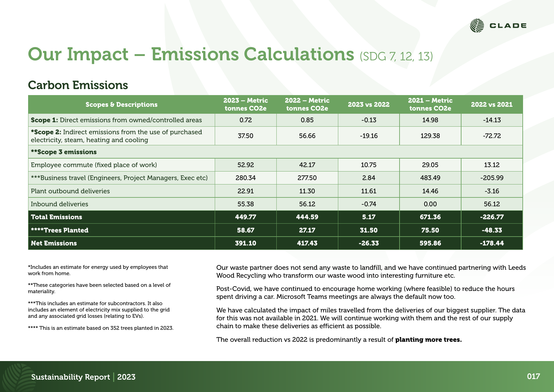Click the '2022 – Metric tonnes CO2e' header
The image size is (554, 392).
coord(307,105)
